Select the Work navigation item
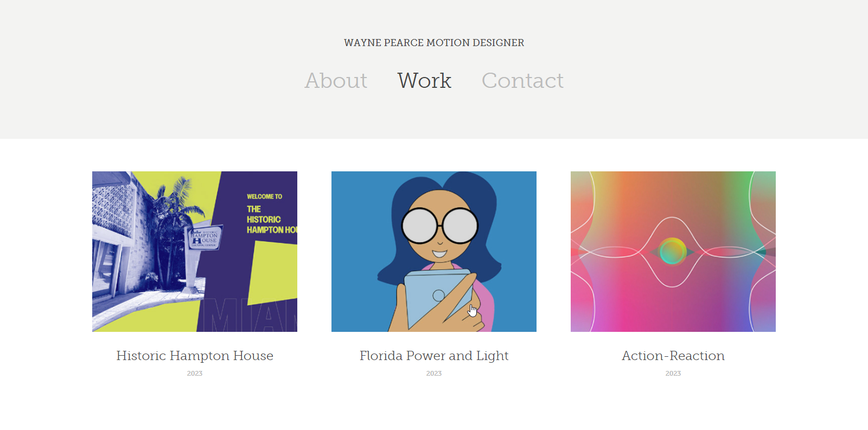868x430 pixels. (424, 80)
